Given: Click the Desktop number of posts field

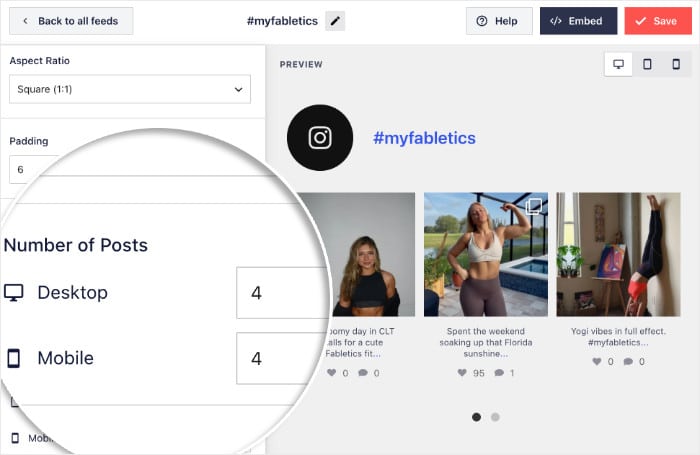Looking at the screenshot, I should pyautogui.click(x=282, y=293).
